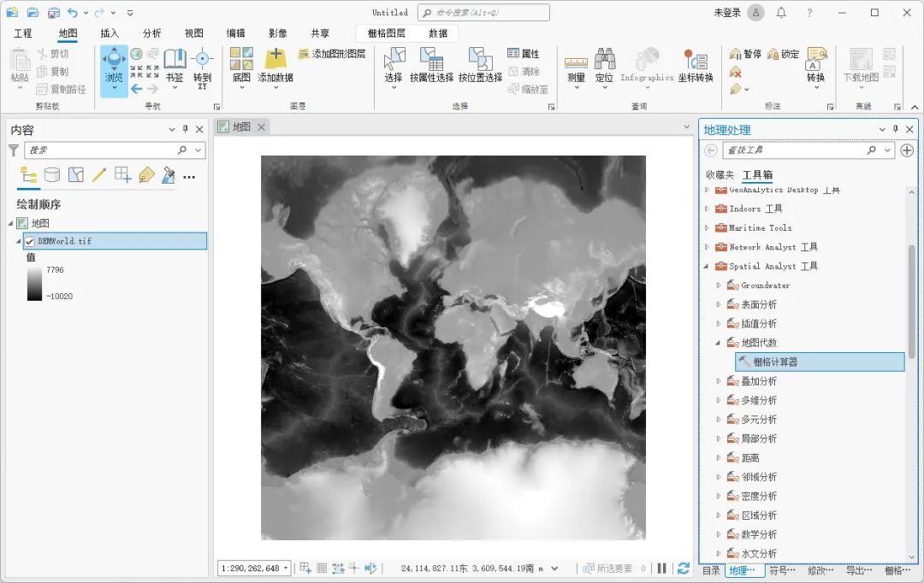The width and height of the screenshot is (924, 583).
Task: Click List By Labeling tag icon
Action: point(146,175)
